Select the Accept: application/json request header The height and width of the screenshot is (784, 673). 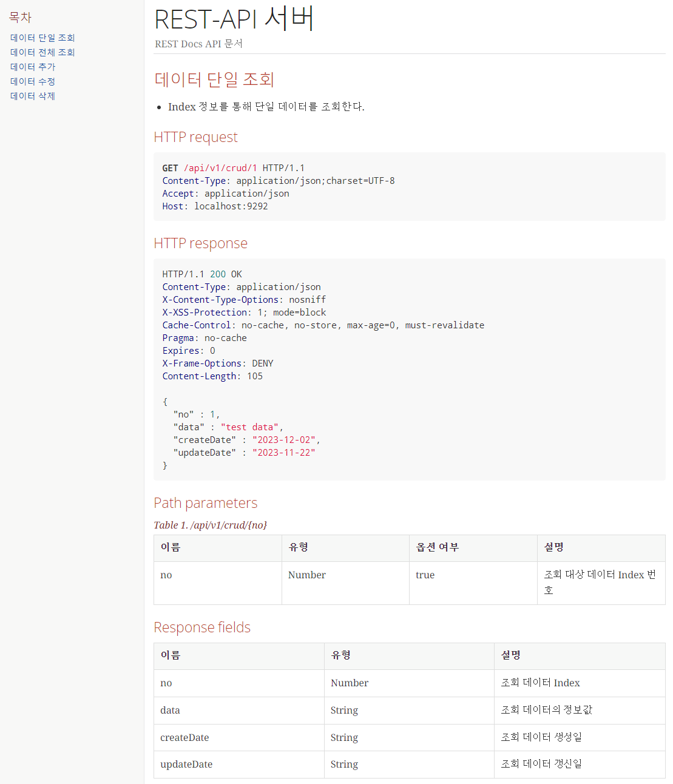(226, 194)
